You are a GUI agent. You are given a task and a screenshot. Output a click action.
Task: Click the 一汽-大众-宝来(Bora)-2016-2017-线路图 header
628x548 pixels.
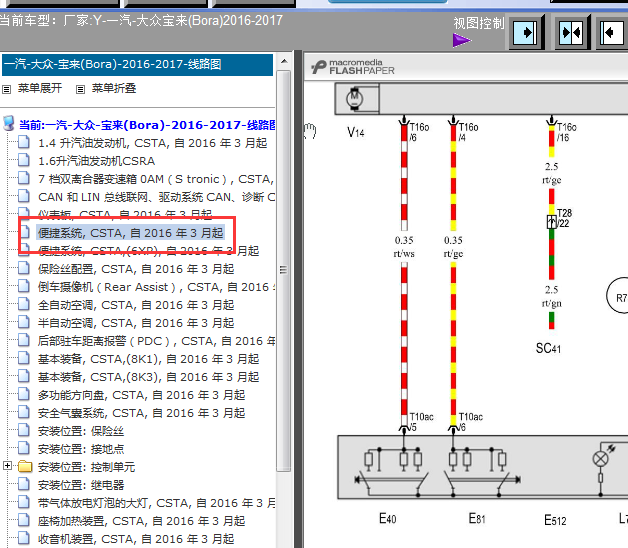(137, 64)
